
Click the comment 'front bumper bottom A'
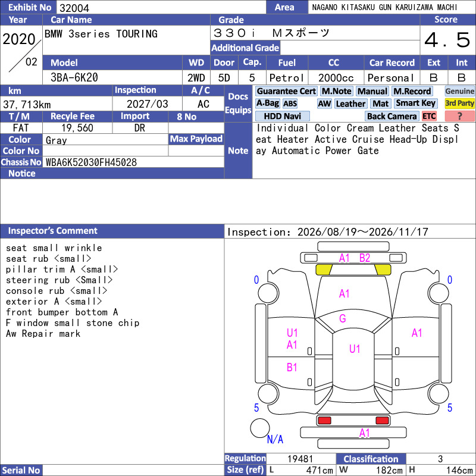[62, 312]
